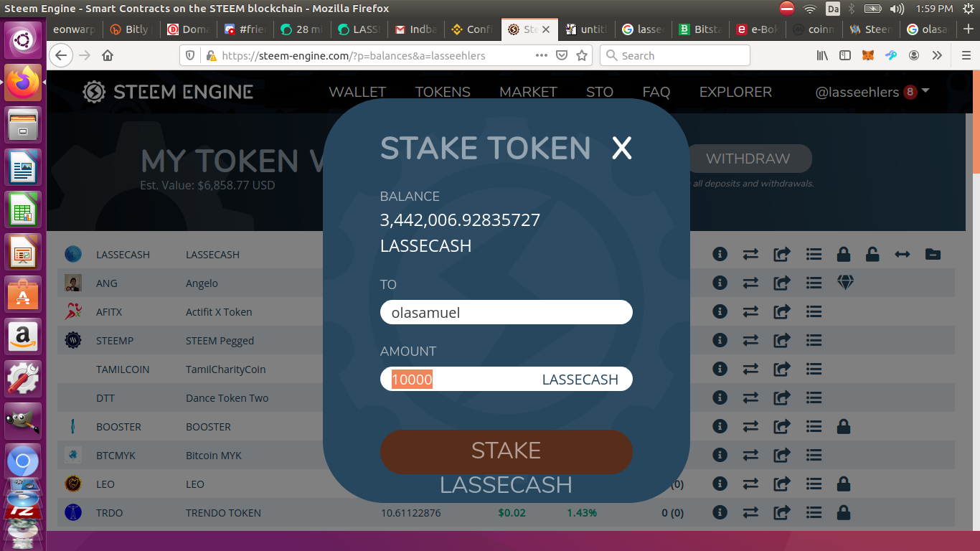This screenshot has width=980, height=551.
Task: Click the Actifit X Token name
Action: [219, 312]
